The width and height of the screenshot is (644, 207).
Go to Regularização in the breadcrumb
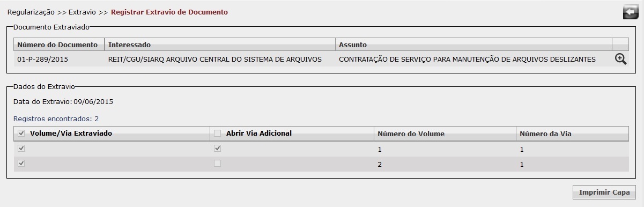[31, 12]
